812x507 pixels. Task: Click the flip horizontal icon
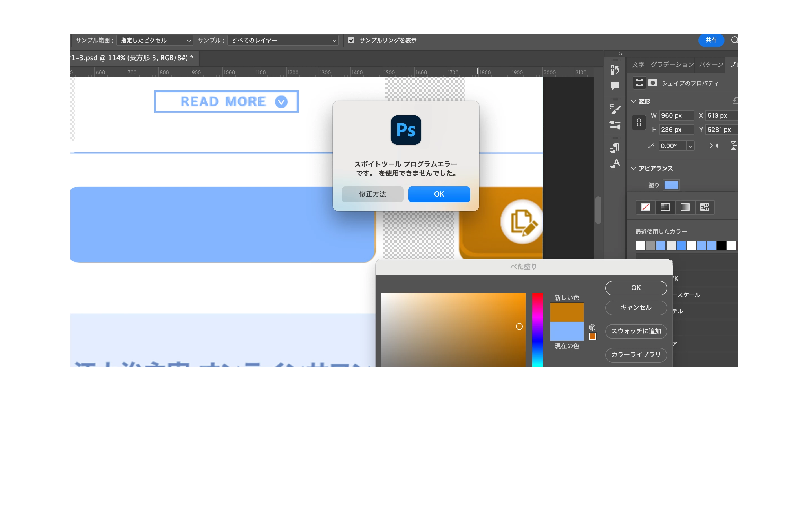pos(714,146)
